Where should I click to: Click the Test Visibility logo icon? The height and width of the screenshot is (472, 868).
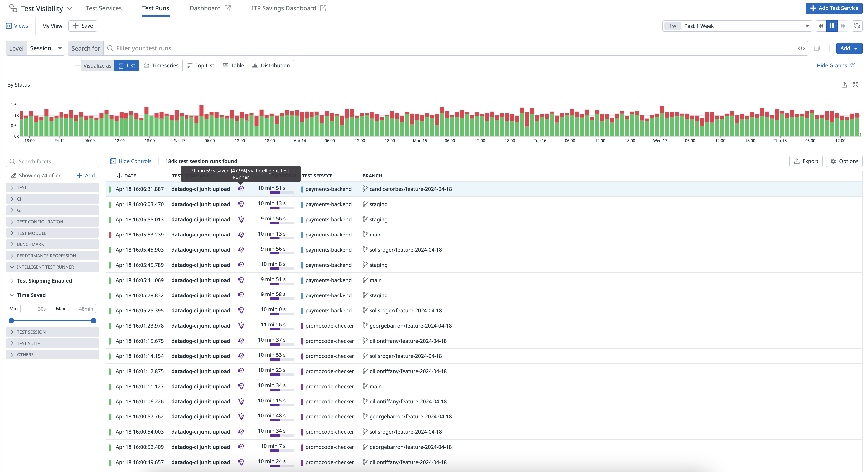[13, 8]
